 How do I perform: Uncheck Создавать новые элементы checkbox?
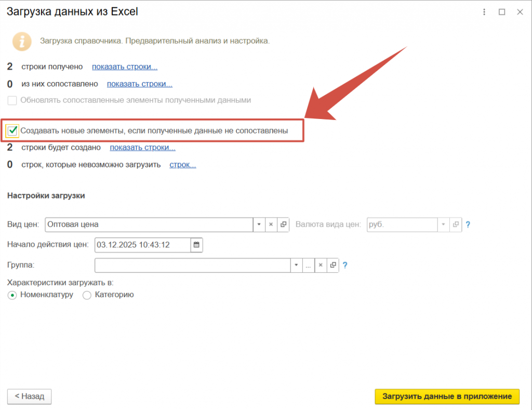(13, 131)
